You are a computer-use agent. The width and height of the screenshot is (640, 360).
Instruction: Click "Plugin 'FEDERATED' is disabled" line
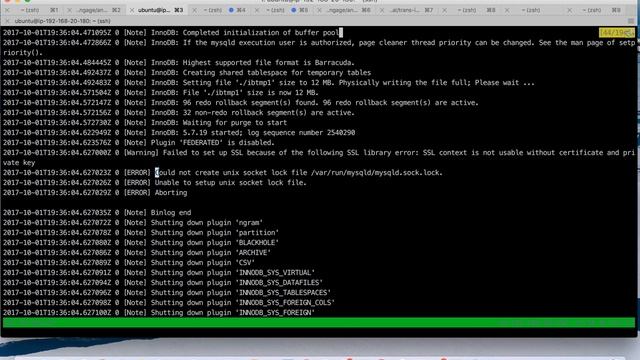point(139,142)
